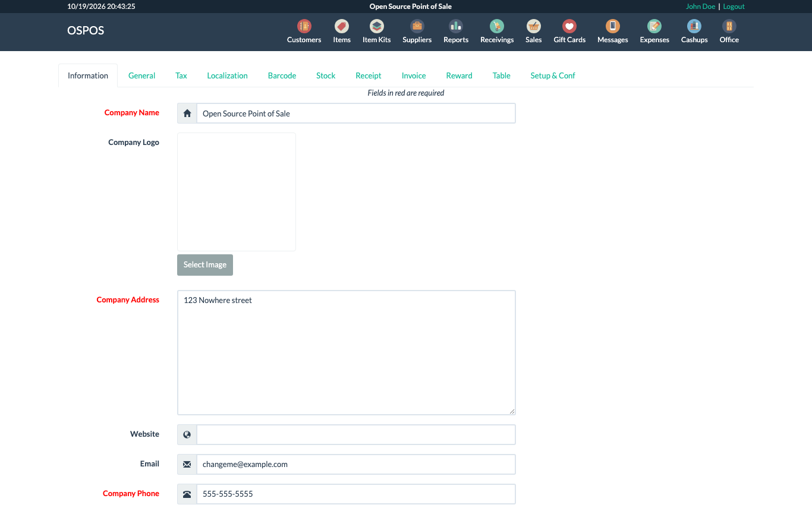The image size is (812, 511).
Task: Open the Gift Cards module
Action: point(569,31)
